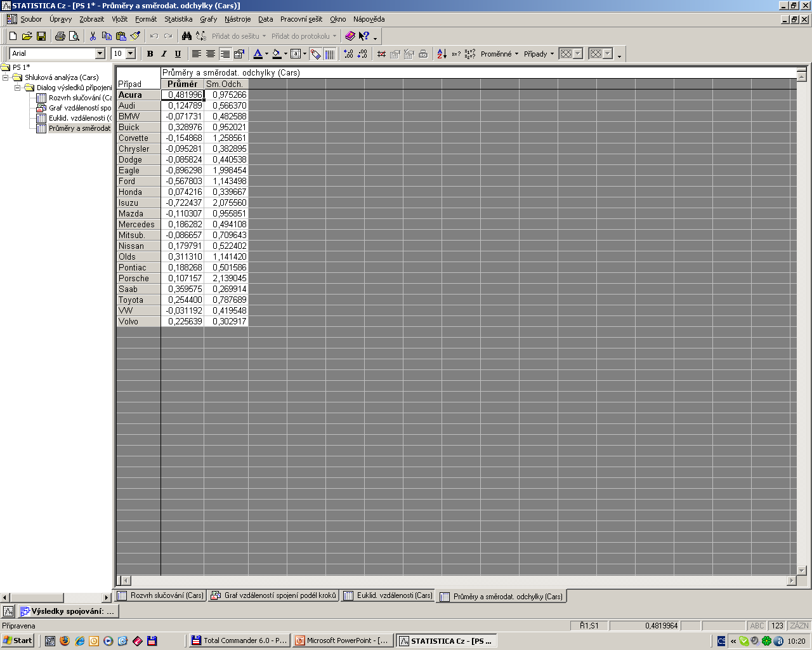The width and height of the screenshot is (812, 650).
Task: Open the Data menu
Action: (266, 19)
